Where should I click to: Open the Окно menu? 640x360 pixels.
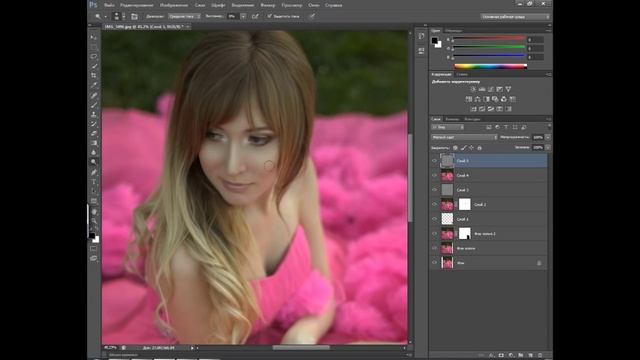(314, 5)
